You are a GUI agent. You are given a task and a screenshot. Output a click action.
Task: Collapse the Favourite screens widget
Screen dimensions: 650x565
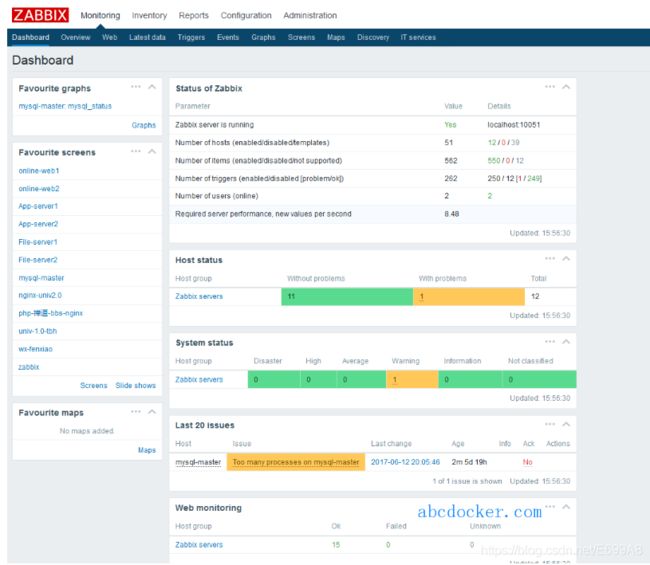(x=152, y=151)
